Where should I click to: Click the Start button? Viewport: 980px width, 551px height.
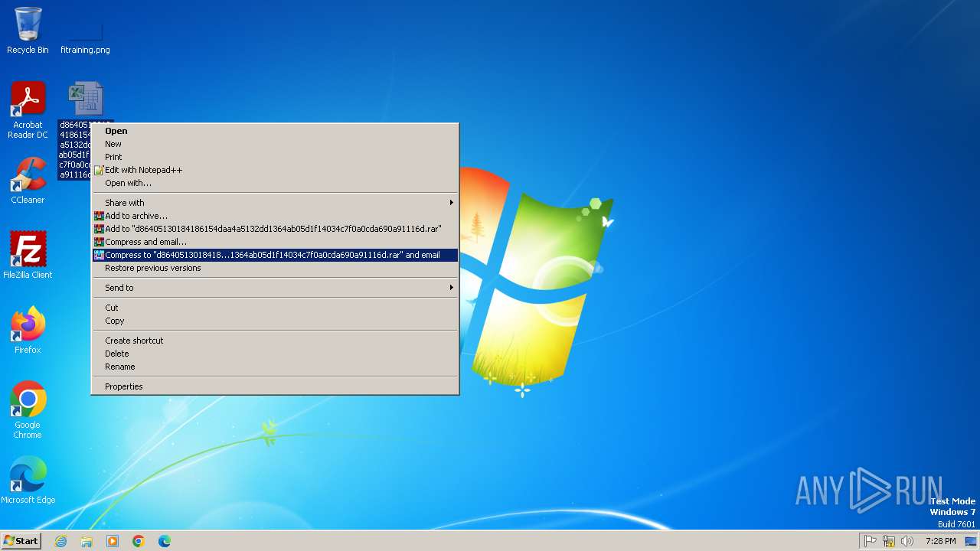tap(21, 540)
